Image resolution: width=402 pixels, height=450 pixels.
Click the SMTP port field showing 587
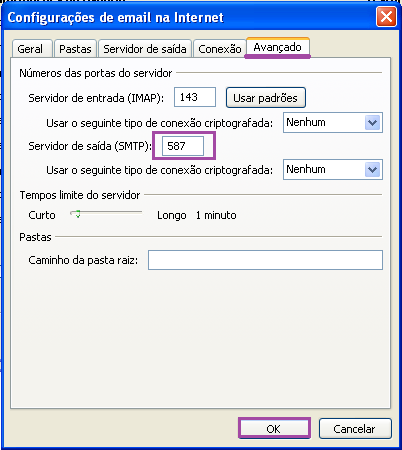[x=183, y=146]
